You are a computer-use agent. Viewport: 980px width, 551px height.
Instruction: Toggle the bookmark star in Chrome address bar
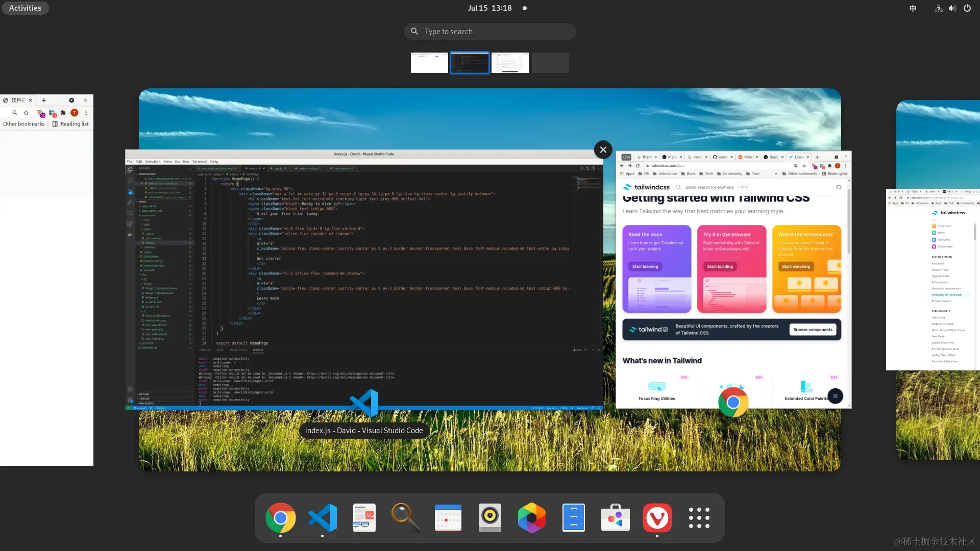(804, 166)
